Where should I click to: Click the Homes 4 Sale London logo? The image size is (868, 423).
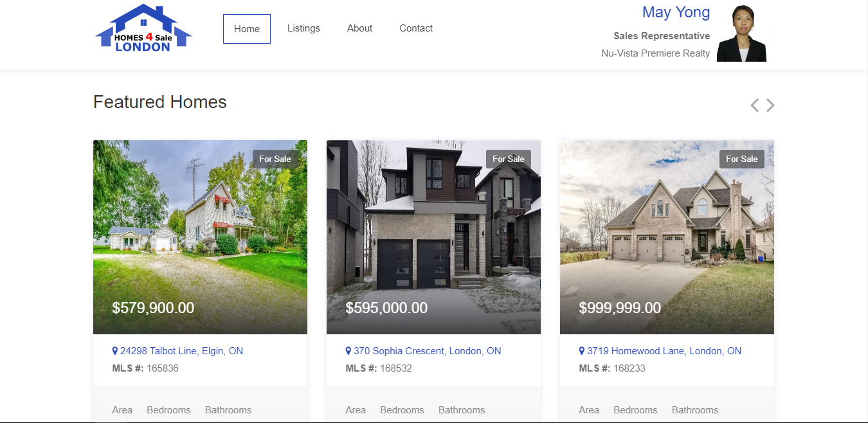(143, 28)
